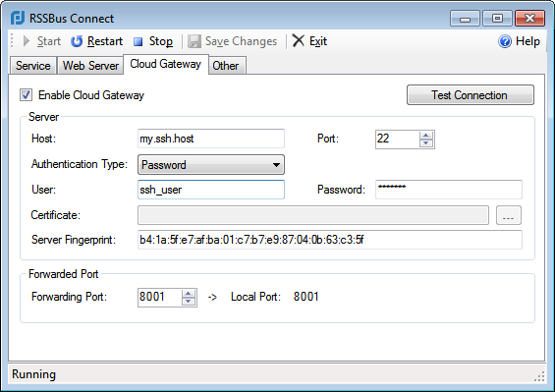This screenshot has width=555, height=392.
Task: Click the toolbar drag handle grip
Action: 12,40
